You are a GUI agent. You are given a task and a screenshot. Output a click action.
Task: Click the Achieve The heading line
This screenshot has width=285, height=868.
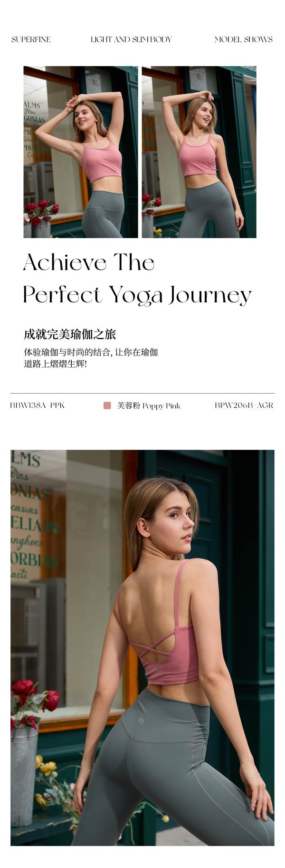point(89,262)
